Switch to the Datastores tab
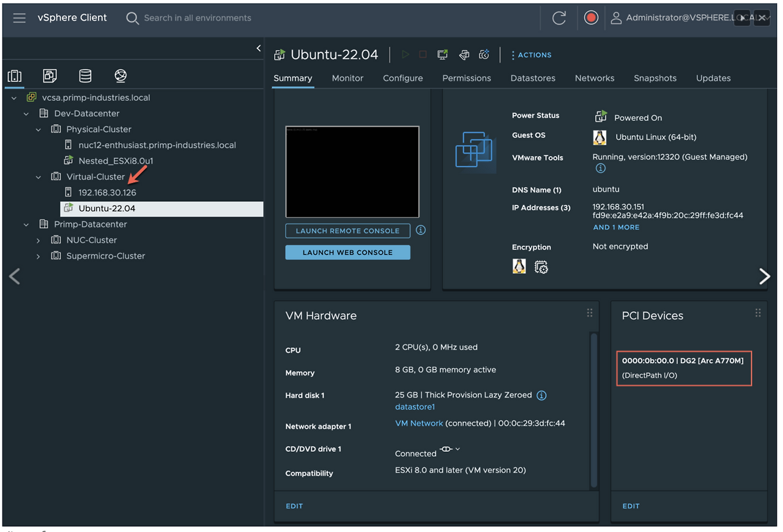Viewport: 783px width, 532px height. tap(533, 78)
